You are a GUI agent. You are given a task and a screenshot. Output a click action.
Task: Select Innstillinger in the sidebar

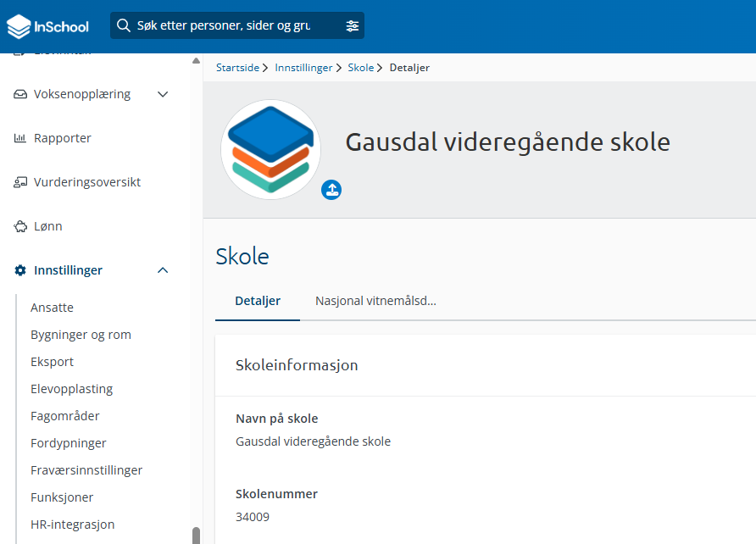point(69,270)
